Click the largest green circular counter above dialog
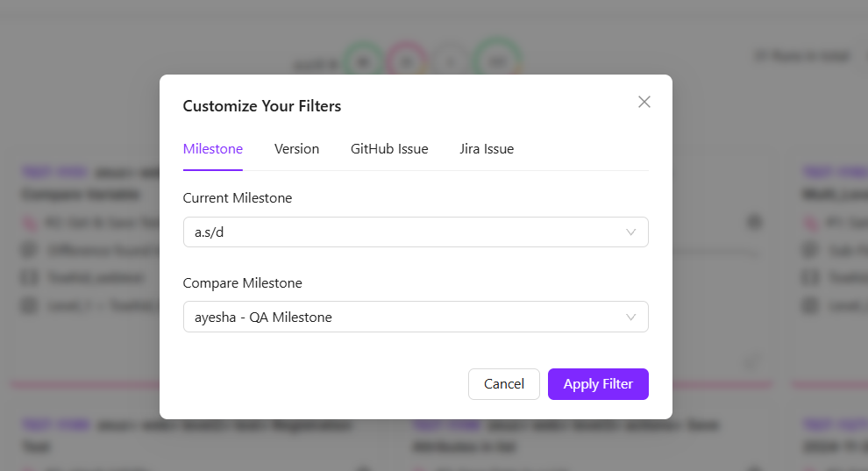 pos(497,61)
